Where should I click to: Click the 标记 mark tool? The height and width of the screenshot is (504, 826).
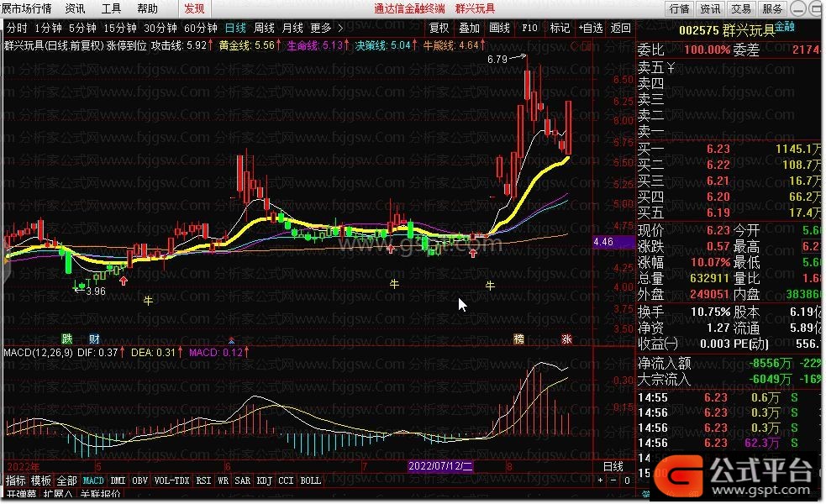point(560,28)
